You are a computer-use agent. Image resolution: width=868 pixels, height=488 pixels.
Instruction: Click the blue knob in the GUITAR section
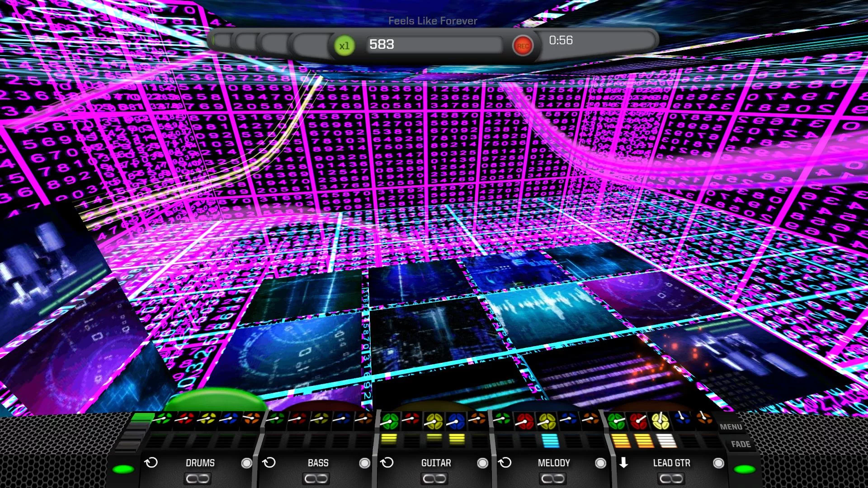pyautogui.click(x=456, y=422)
